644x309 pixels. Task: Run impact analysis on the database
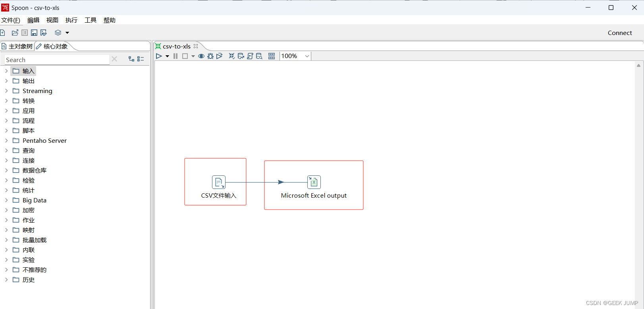[x=241, y=56]
